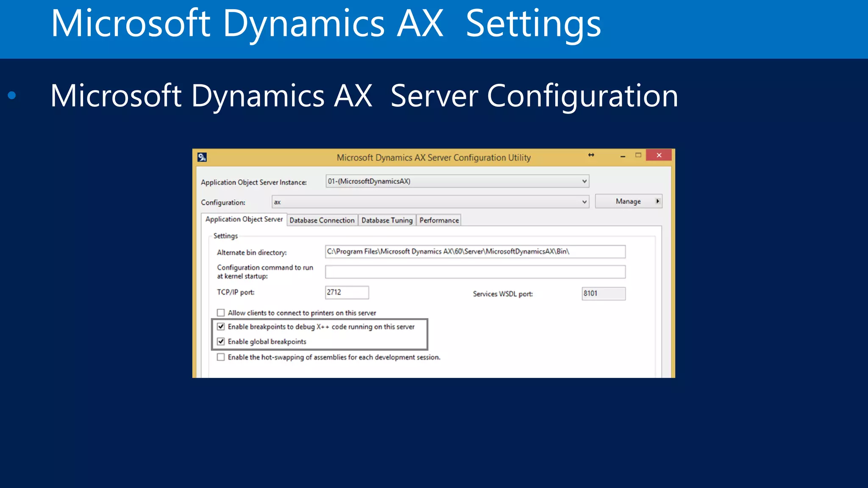Uncheck Enable breakpoints to debug X++ code
Screen dimensions: 868x488
[221, 327]
